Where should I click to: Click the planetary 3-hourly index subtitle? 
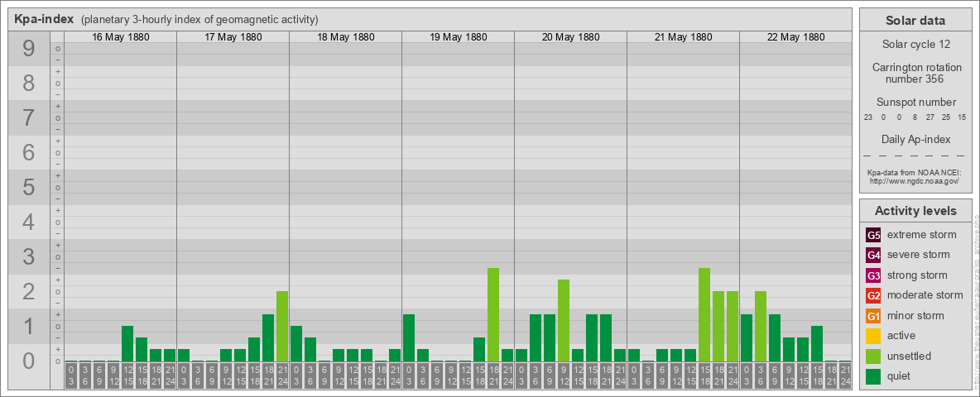point(199,19)
